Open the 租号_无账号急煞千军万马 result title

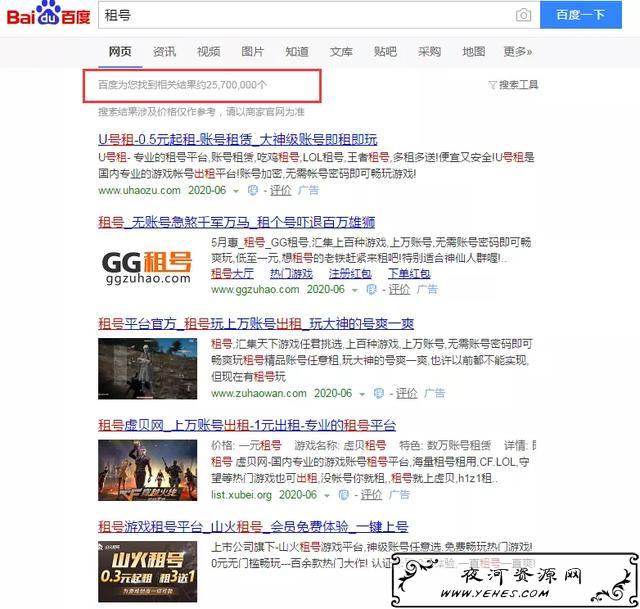coord(236,222)
